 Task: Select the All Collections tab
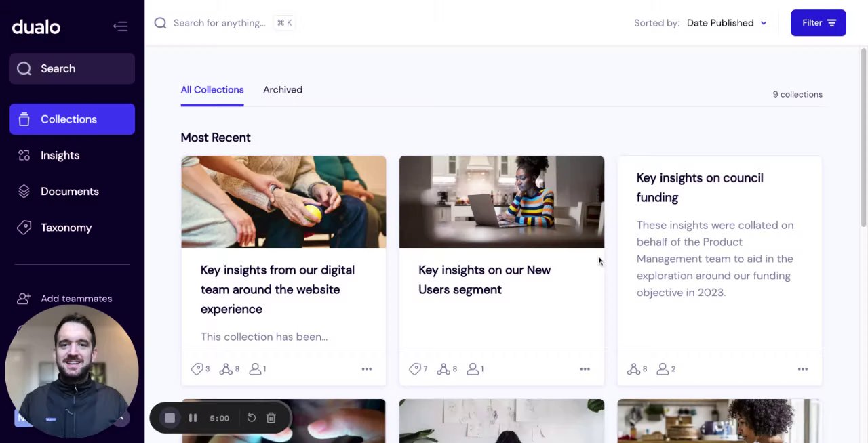tap(212, 90)
